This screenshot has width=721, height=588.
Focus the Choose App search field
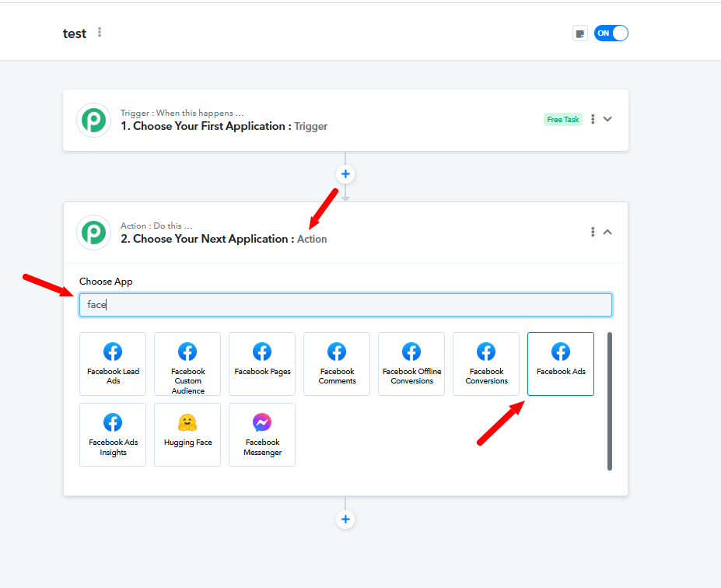pos(345,305)
